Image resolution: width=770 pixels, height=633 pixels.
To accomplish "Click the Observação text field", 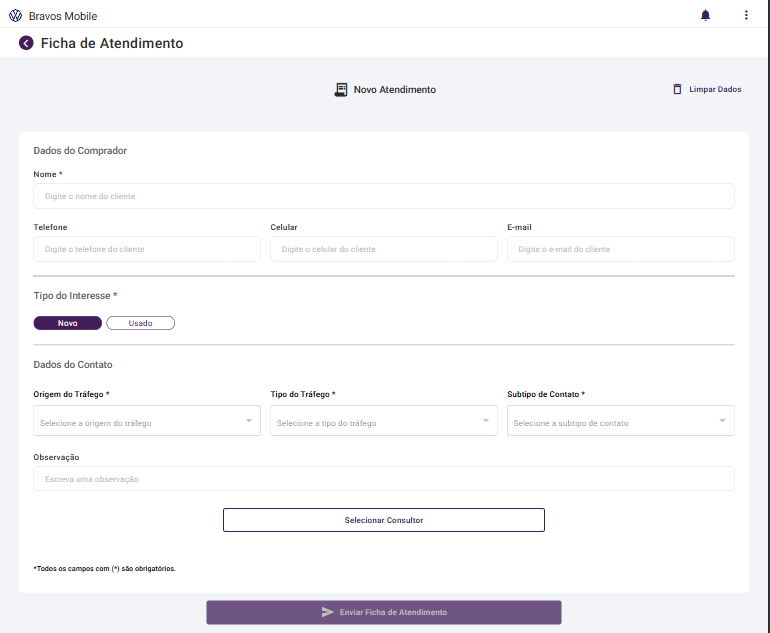I will coord(384,479).
